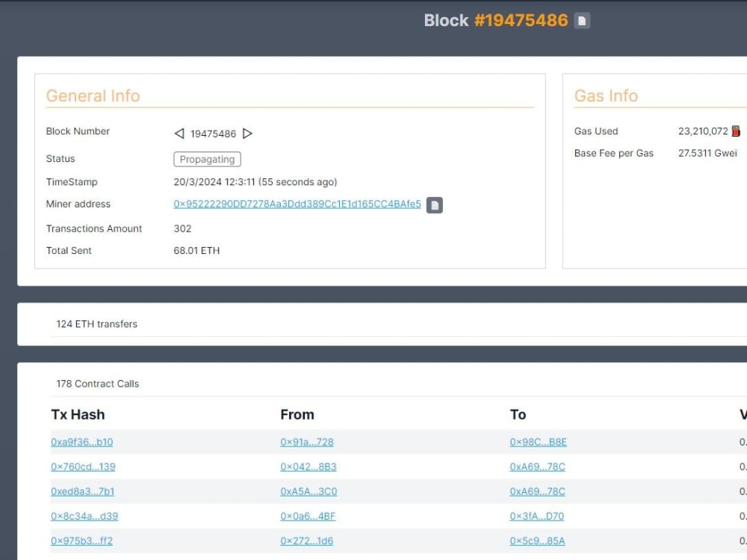Open recipient address 0x5c9...85A
Screen dimensions: 747x560
click(537, 541)
